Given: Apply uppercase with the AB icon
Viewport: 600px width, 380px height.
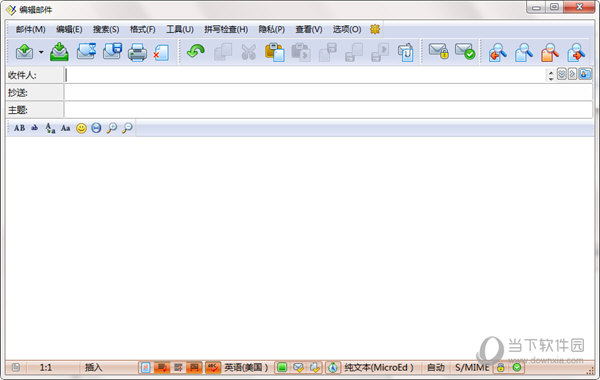Looking at the screenshot, I should coord(20,128).
